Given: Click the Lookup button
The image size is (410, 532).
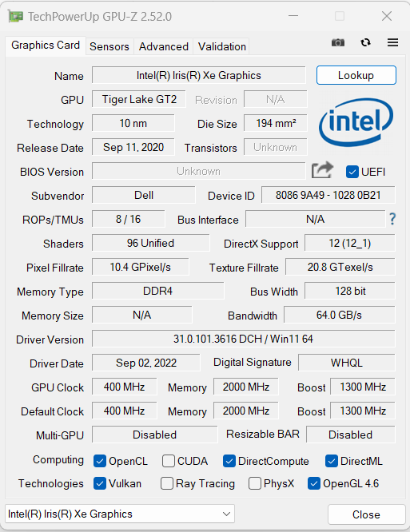Looking at the screenshot, I should pyautogui.click(x=356, y=75).
